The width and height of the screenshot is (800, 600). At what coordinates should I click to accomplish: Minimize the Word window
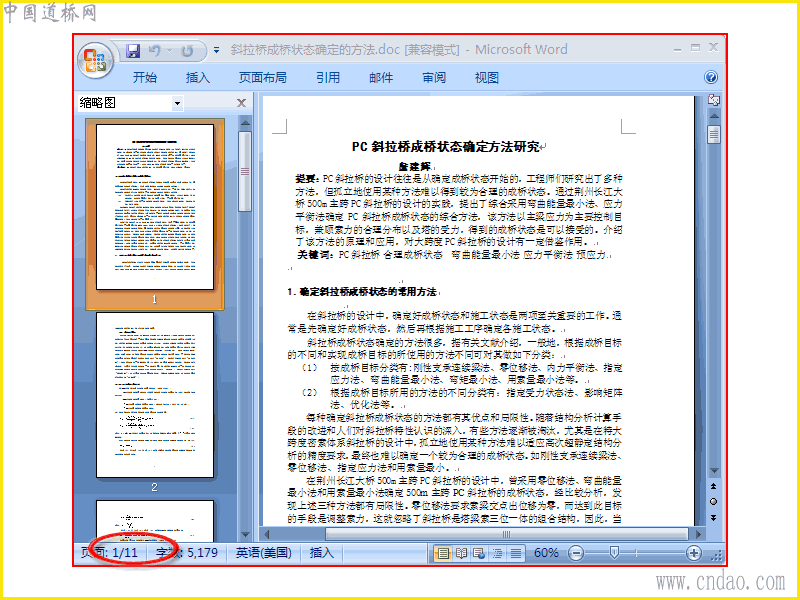point(677,48)
